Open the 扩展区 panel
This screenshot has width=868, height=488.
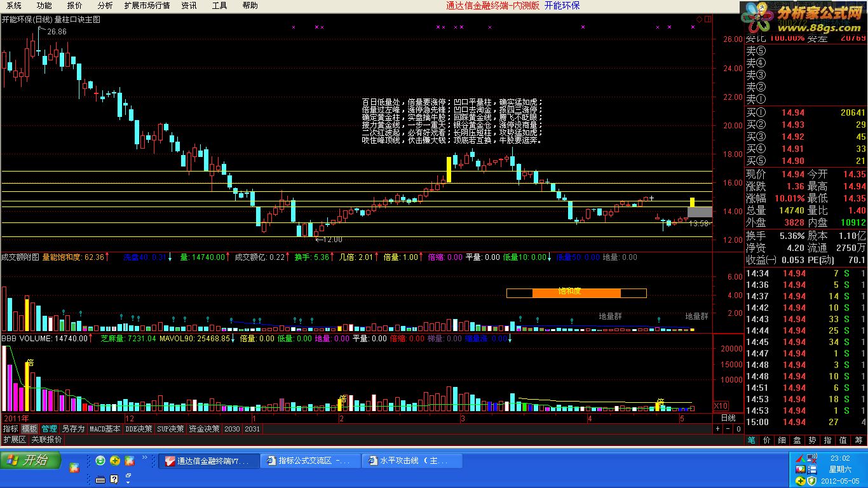[x=14, y=439]
